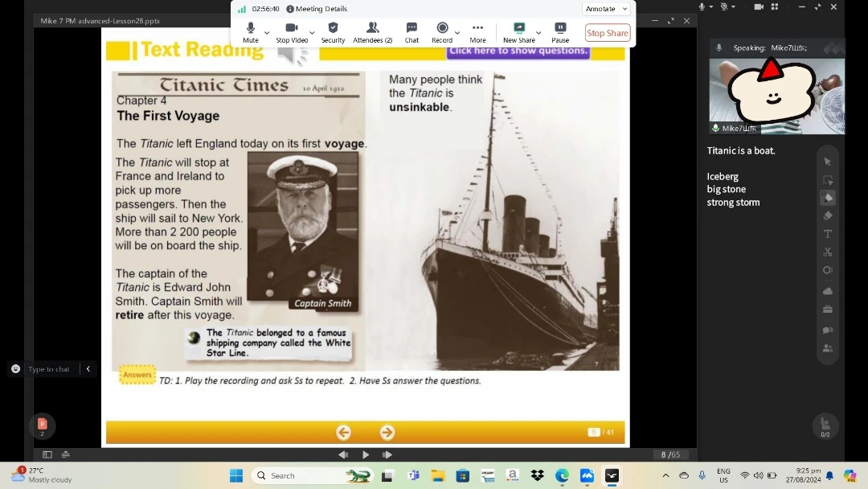Open Dropbox from the taskbar
This screenshot has width=868, height=489.
(537, 475)
